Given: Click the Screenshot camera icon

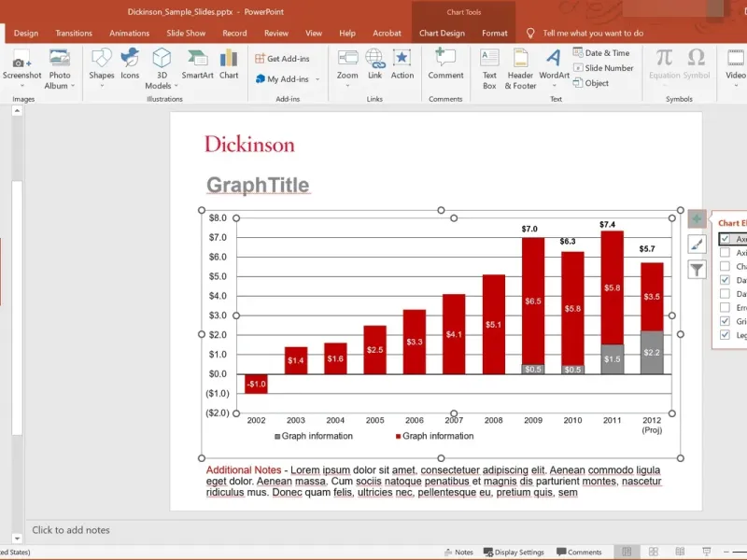Looking at the screenshot, I should click(x=21, y=60).
